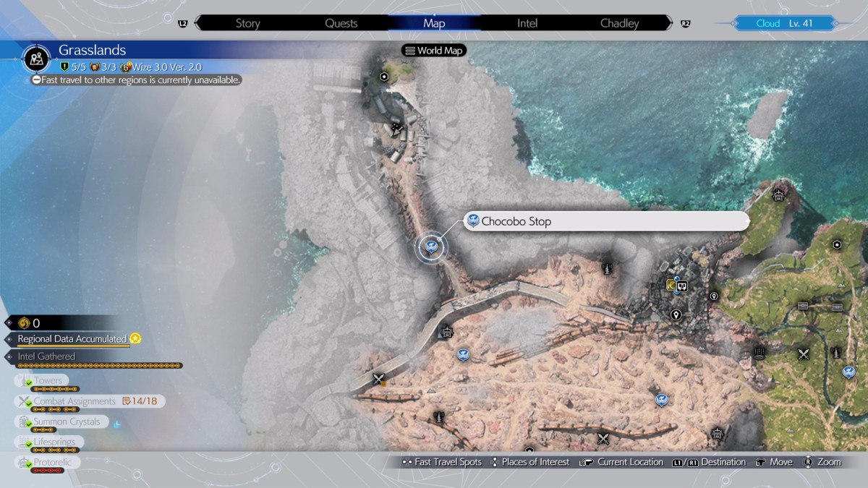This screenshot has height=488, width=868.
Task: Click the L1/R1 Destination control hint
Action: pos(709,462)
